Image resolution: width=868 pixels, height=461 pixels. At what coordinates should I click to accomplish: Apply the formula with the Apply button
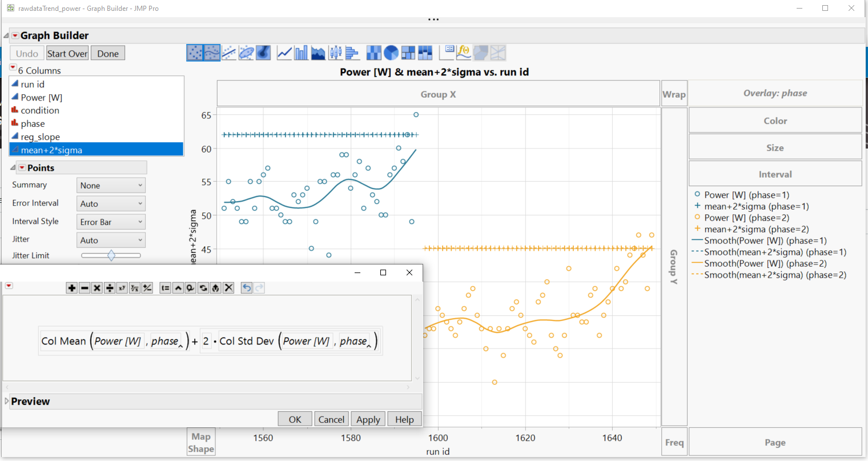(368, 419)
